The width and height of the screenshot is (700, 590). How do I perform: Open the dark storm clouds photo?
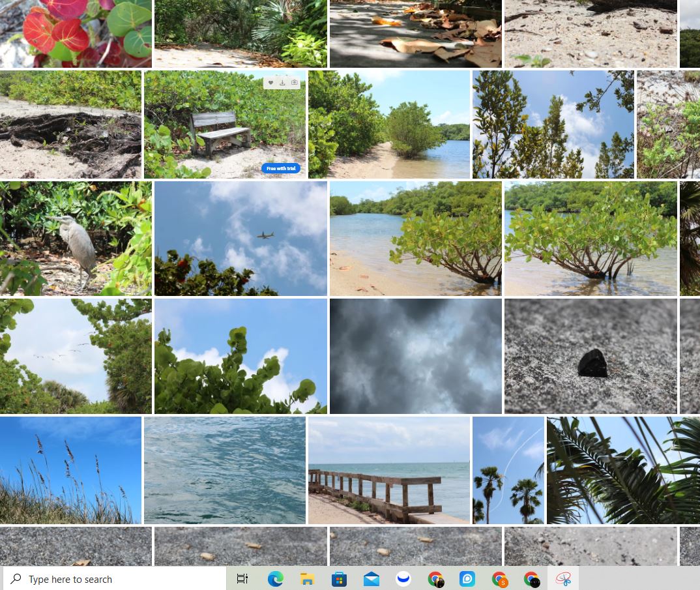[415, 356]
